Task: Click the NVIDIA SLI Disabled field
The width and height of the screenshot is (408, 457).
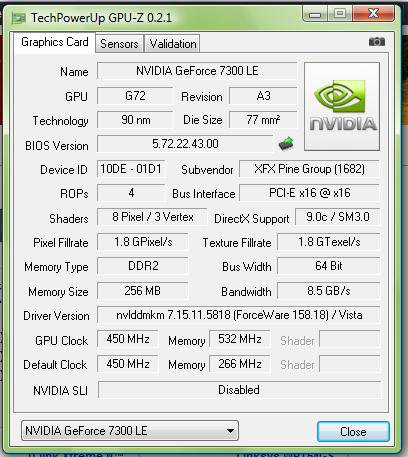Action: coord(239,389)
